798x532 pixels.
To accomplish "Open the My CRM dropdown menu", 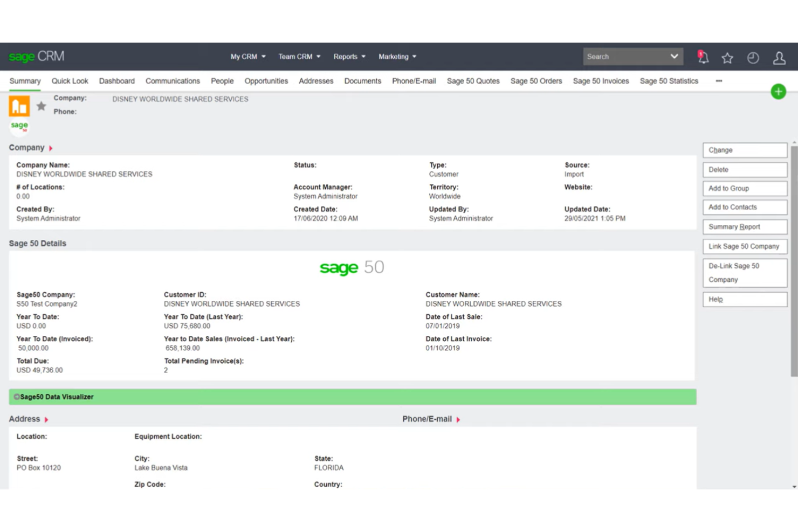I will point(248,57).
